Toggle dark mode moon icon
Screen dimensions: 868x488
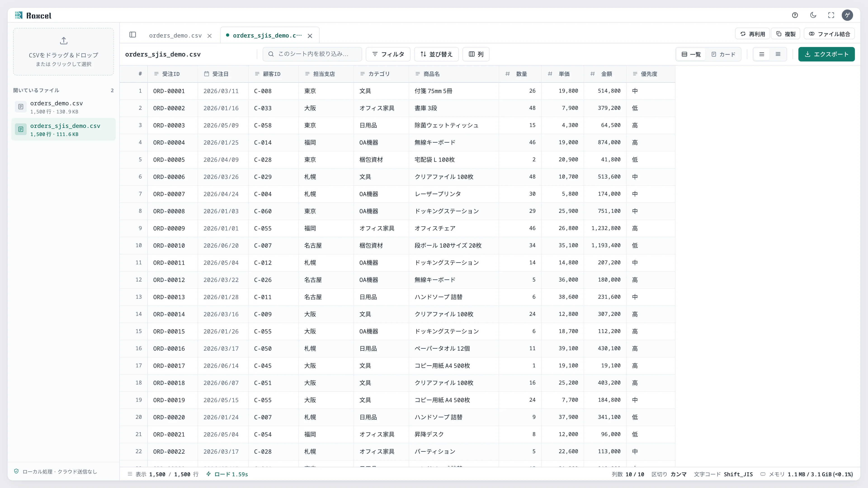813,15
